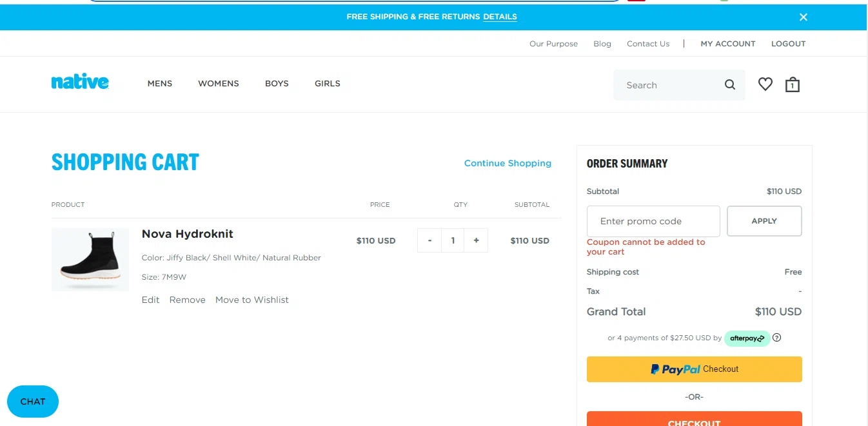Click the Afterpay info question mark icon
This screenshot has height=426, width=868.
(777, 337)
